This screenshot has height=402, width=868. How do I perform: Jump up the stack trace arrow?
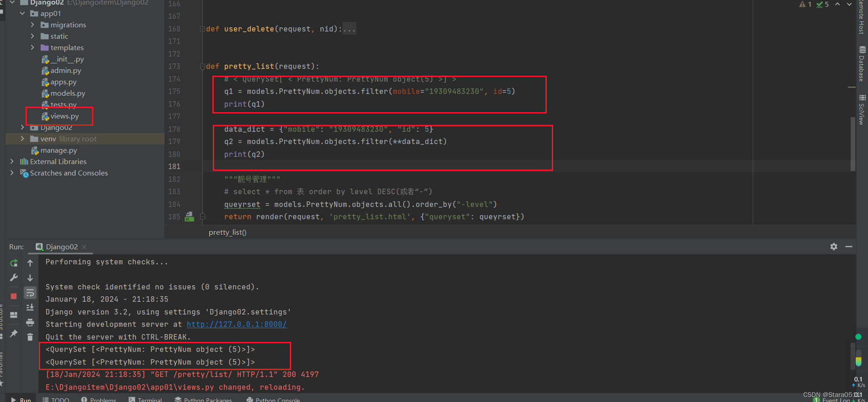click(30, 263)
